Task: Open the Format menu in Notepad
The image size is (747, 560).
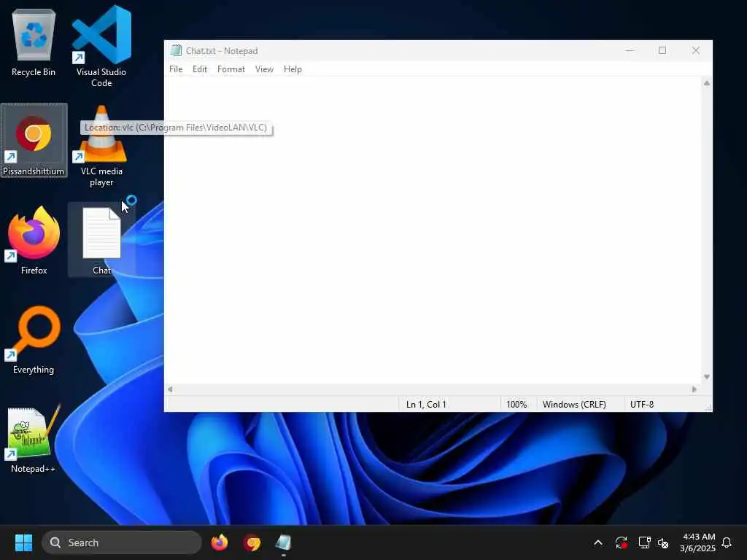Action: 231,69
